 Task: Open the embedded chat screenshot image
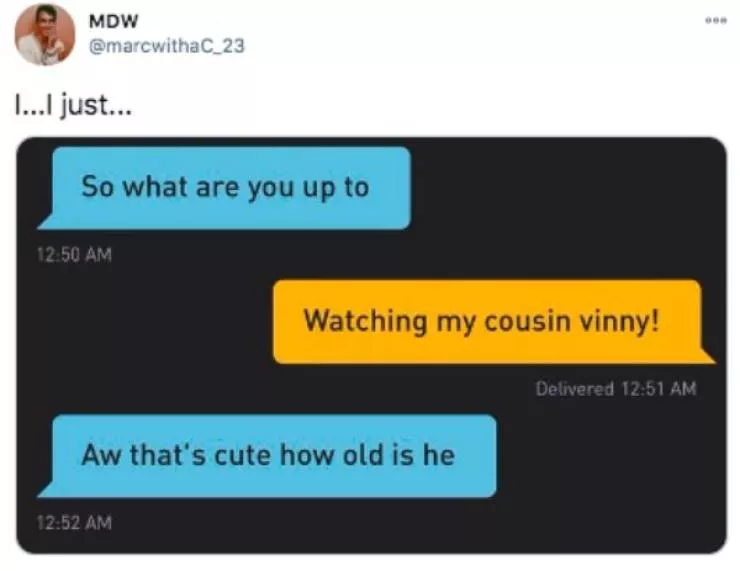[x=371, y=345]
